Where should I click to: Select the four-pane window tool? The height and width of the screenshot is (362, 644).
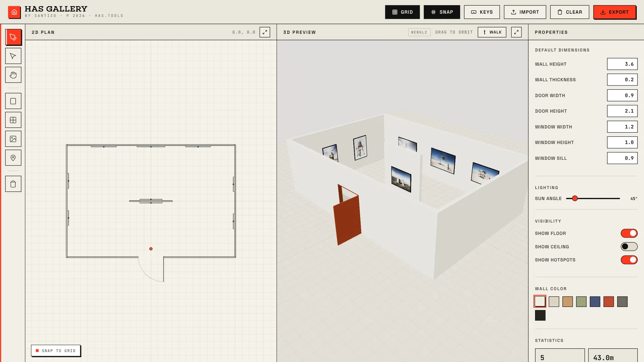(13, 120)
